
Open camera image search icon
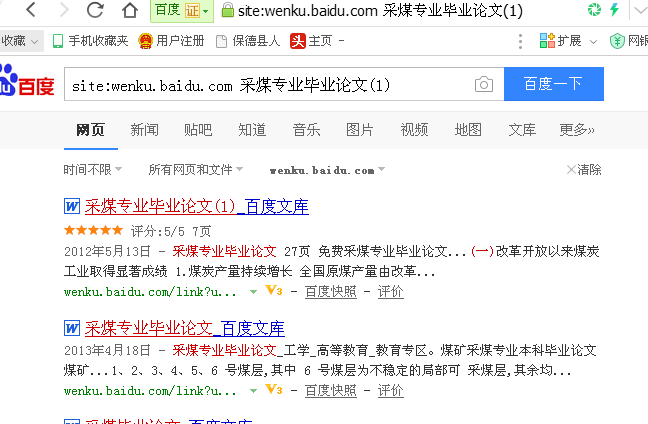point(484,84)
